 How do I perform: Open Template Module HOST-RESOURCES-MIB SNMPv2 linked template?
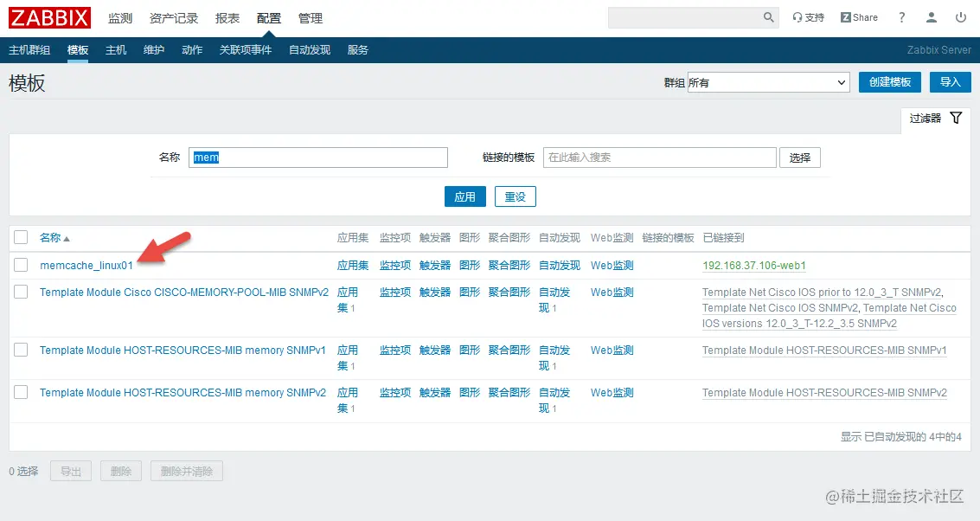click(824, 393)
